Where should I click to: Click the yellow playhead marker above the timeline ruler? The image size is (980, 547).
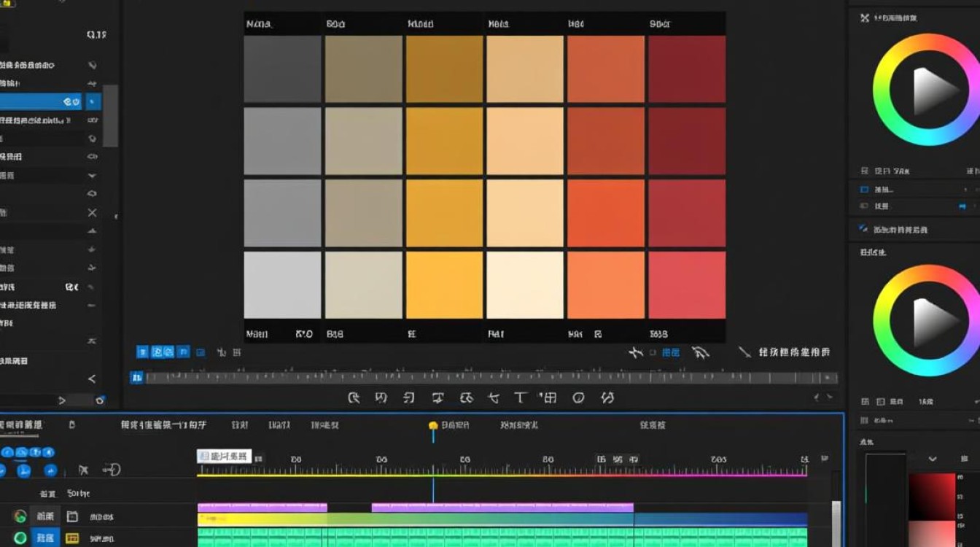coord(433,425)
